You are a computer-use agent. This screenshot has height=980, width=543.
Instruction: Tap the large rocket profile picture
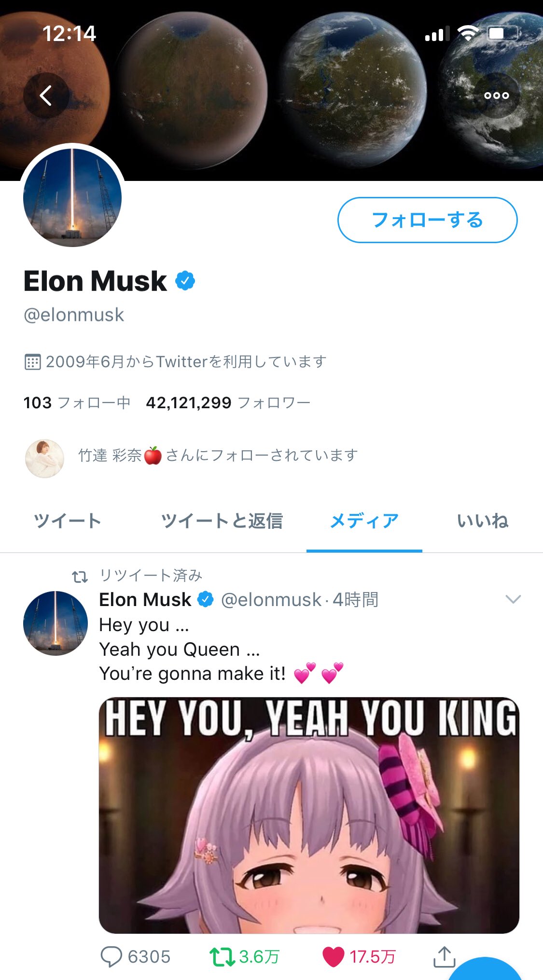(72, 198)
